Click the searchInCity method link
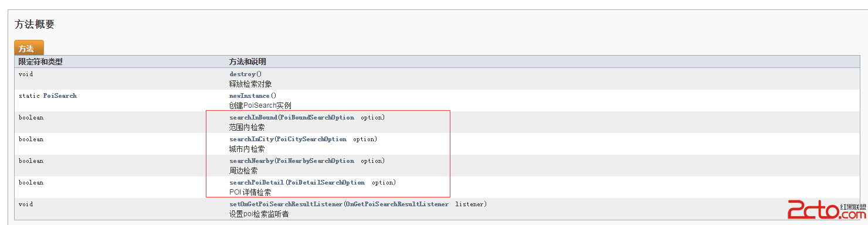 coord(251,139)
